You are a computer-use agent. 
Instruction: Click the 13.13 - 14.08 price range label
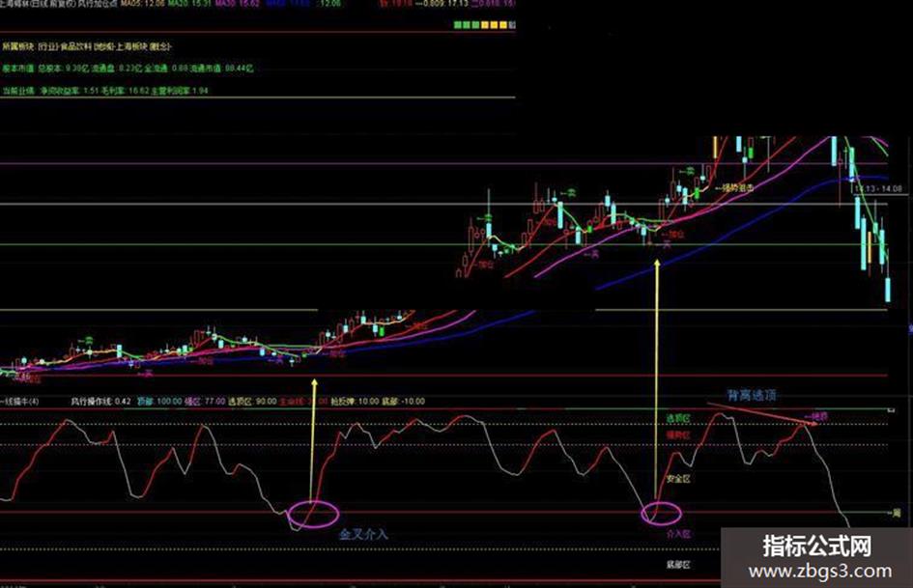click(878, 188)
